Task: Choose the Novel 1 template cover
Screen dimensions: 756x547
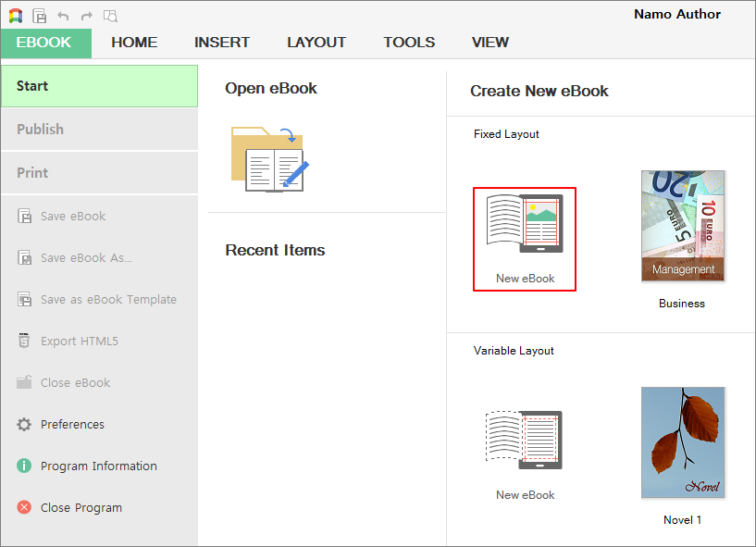Action: 682,442
